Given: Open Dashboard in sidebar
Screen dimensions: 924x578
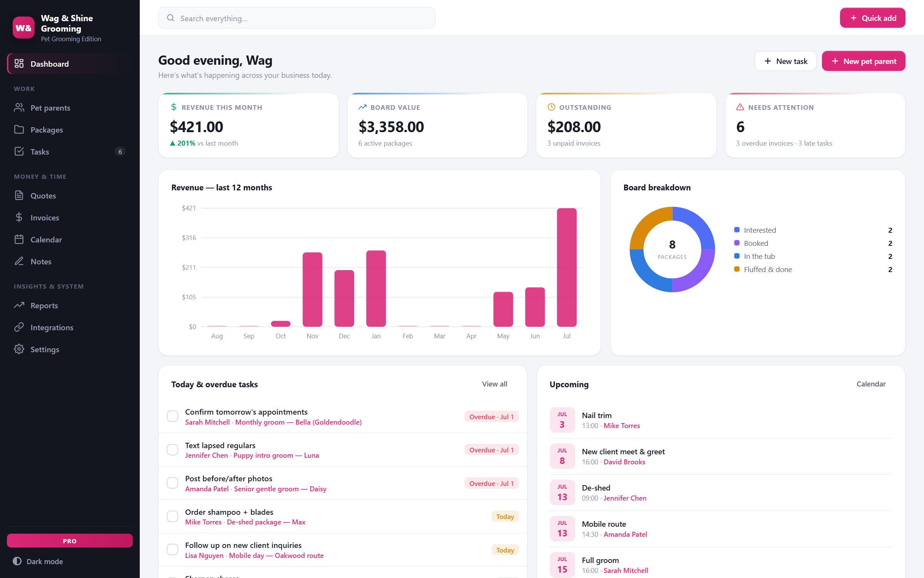Looking at the screenshot, I should [x=70, y=64].
